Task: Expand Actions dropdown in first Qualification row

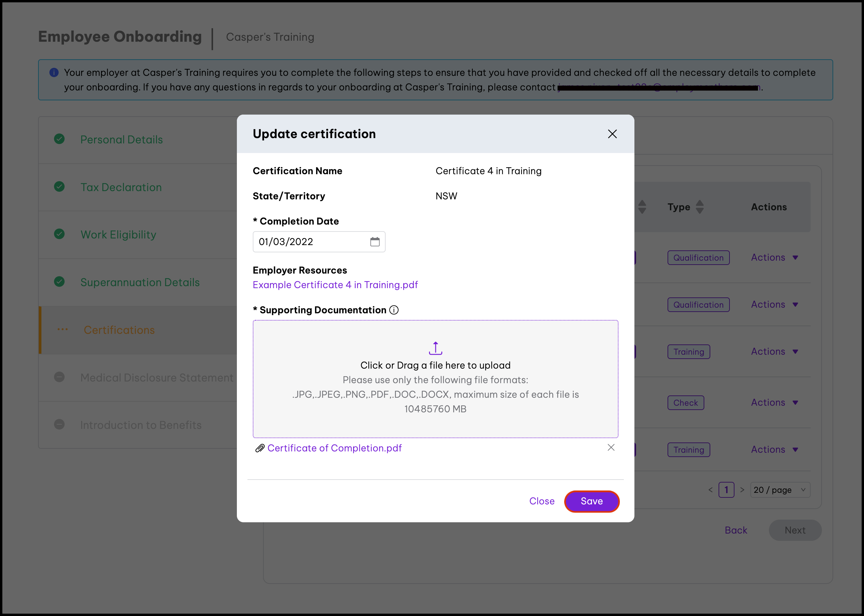Action: coord(775,258)
